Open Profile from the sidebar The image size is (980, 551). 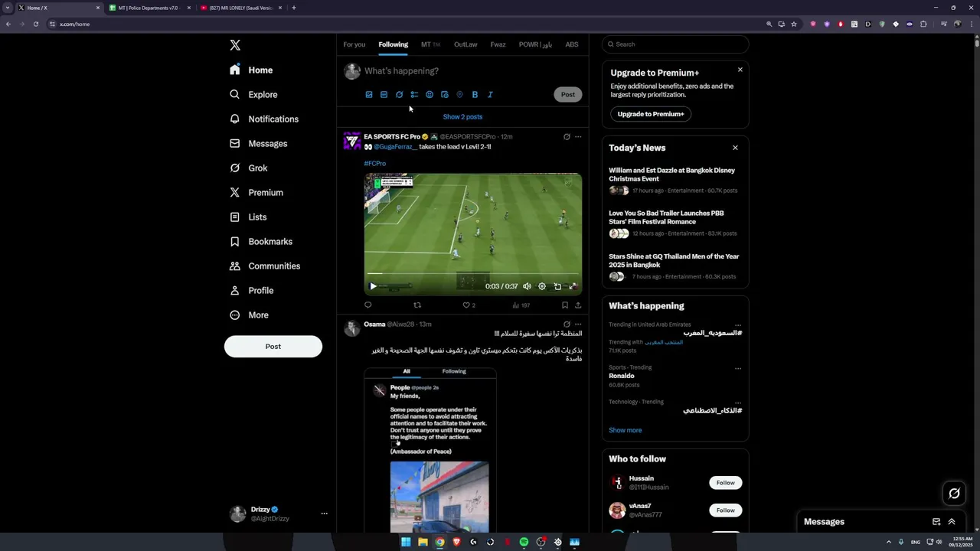(x=251, y=290)
